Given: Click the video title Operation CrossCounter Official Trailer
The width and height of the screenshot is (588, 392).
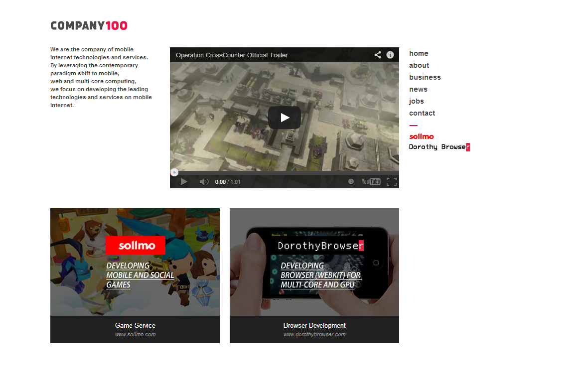Looking at the screenshot, I should (x=232, y=55).
